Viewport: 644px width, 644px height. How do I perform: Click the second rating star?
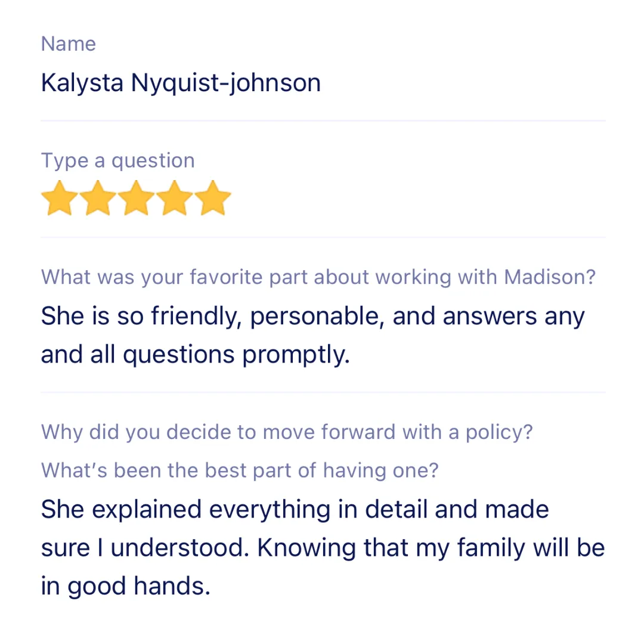point(98,198)
